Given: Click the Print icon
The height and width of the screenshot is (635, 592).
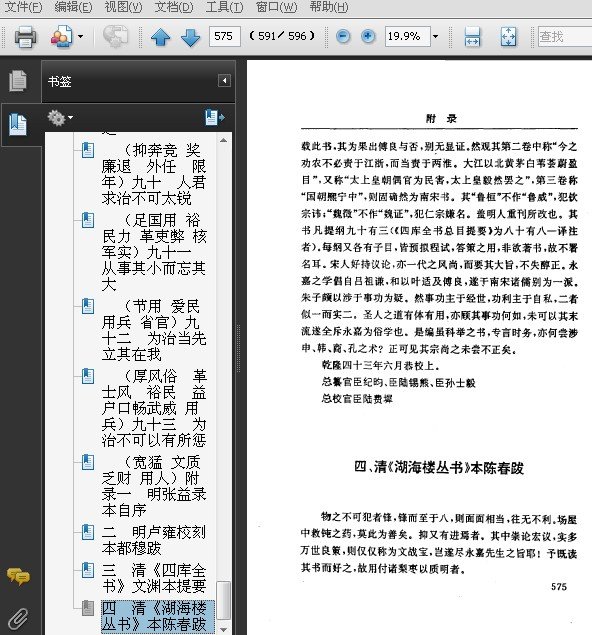Looking at the screenshot, I should 25,37.
